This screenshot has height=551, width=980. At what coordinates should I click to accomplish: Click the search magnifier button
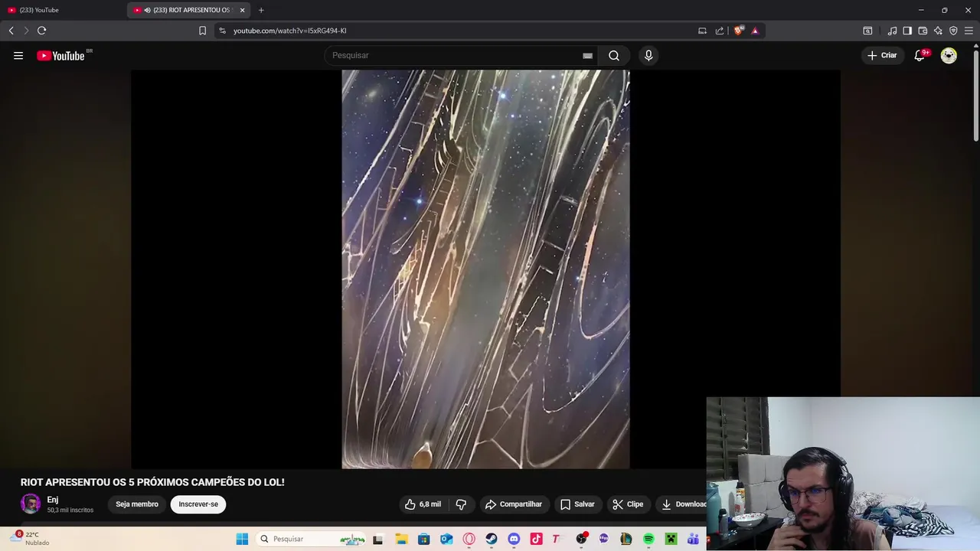[614, 55]
